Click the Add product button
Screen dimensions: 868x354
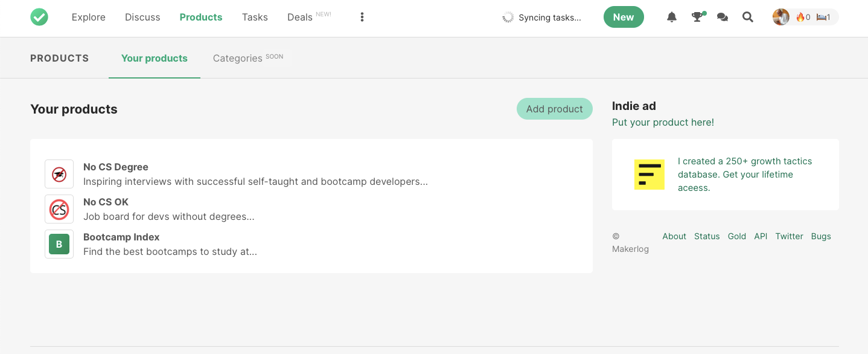(554, 109)
